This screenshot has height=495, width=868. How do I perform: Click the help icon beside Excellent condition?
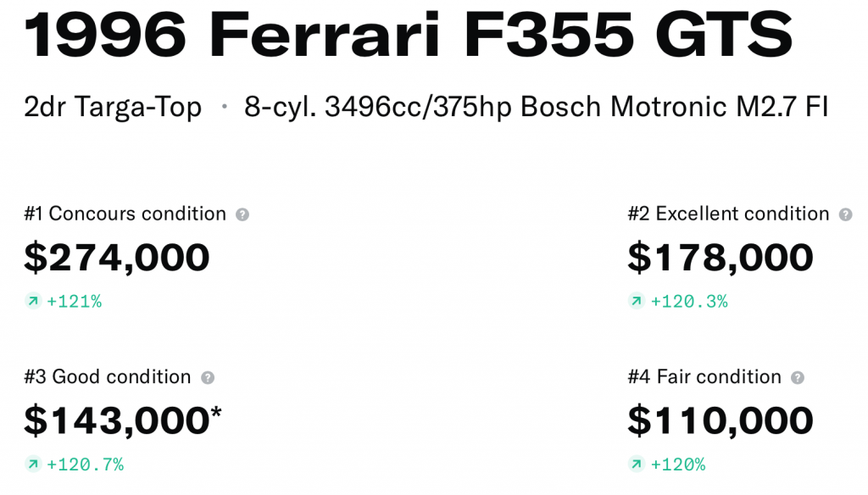pos(845,214)
